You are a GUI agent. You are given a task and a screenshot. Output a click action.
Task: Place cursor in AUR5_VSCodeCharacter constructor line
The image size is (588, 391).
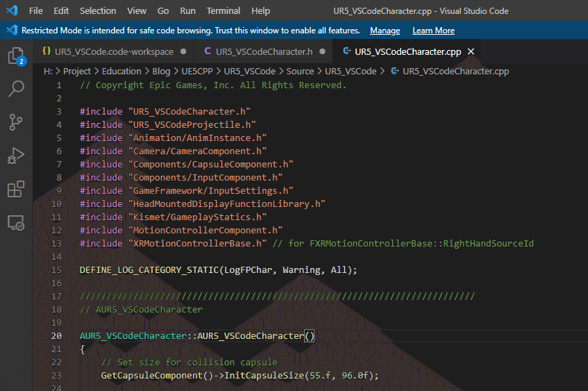[x=197, y=336]
